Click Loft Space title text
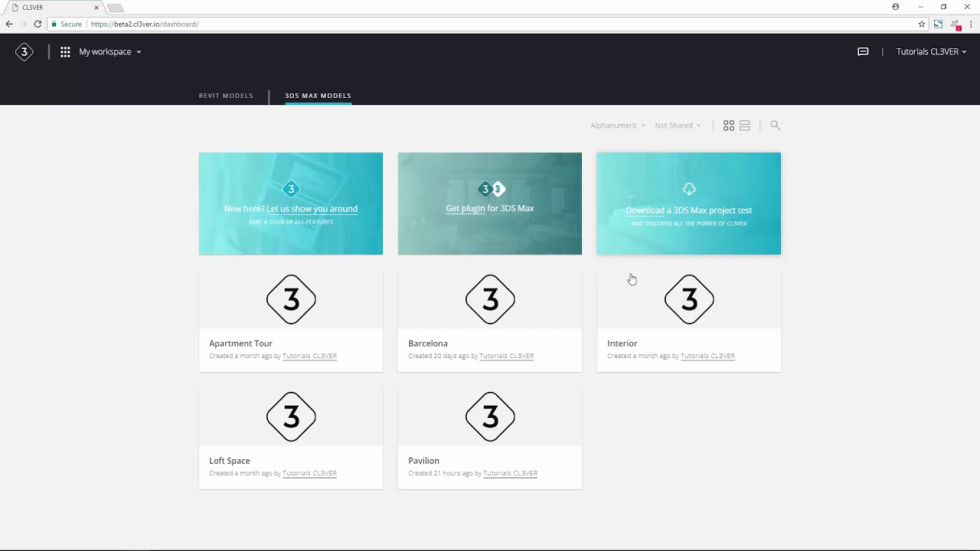This screenshot has width=980, height=551. point(230,461)
